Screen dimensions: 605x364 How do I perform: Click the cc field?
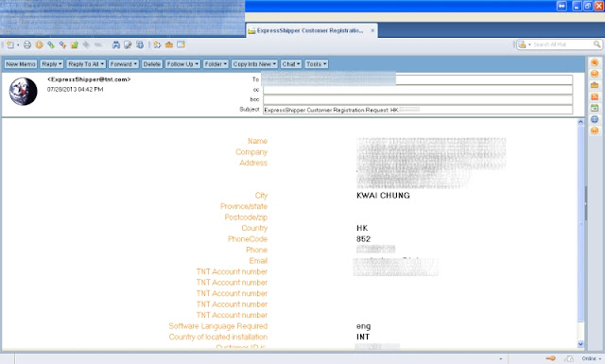tap(418, 90)
